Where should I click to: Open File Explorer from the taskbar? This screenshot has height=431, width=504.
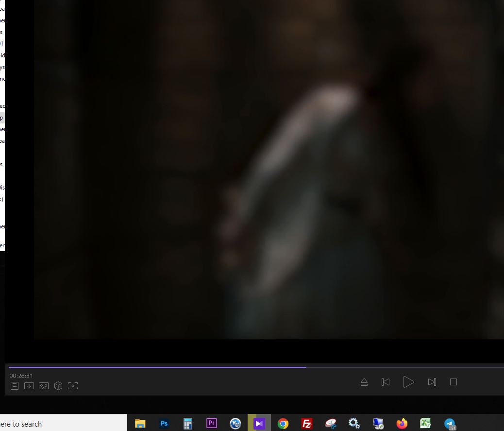coord(140,424)
